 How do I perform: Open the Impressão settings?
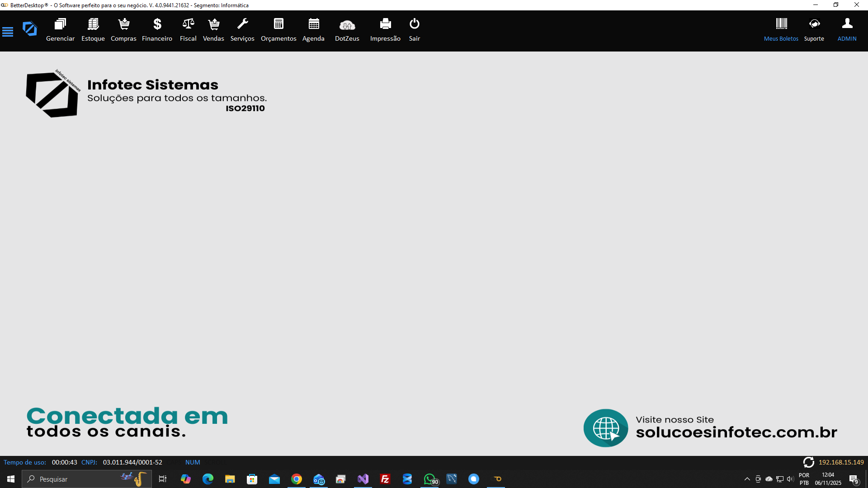click(385, 29)
